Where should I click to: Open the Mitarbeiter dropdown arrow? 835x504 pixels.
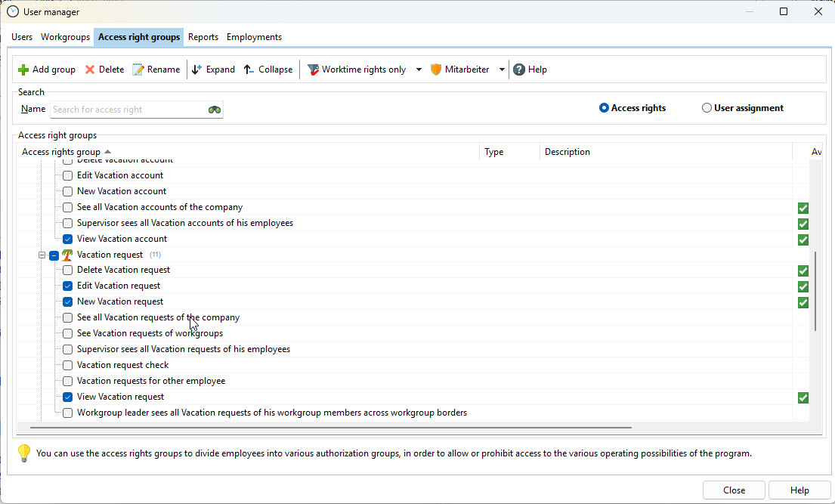pyautogui.click(x=502, y=70)
